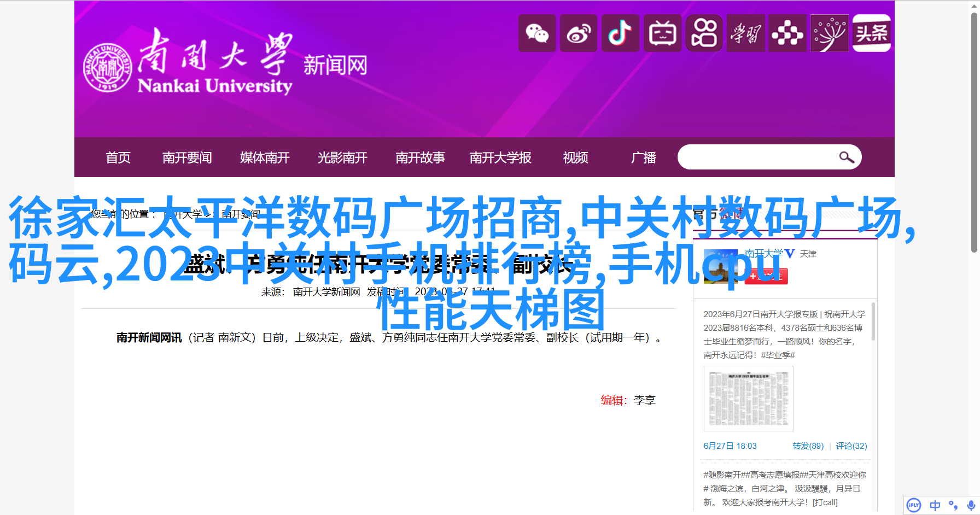Click the search text input field
Screen dimensions: 980x515
click(757, 157)
